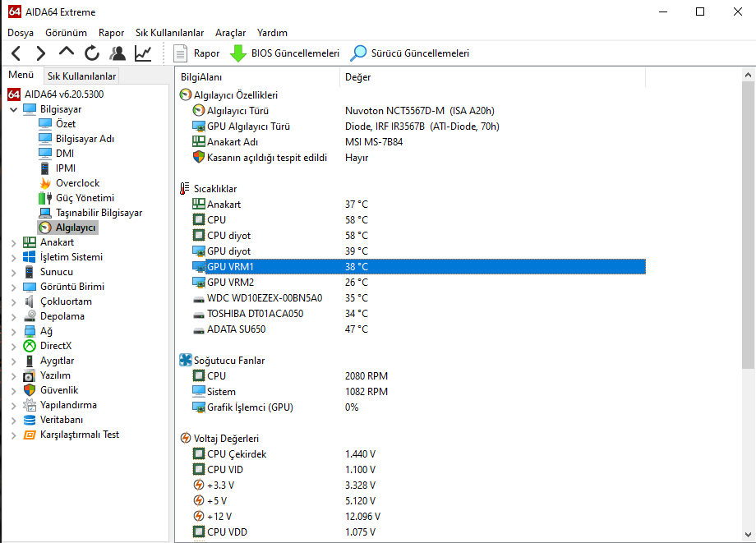
Task: Open the Araçlar menu
Action: pos(230,33)
